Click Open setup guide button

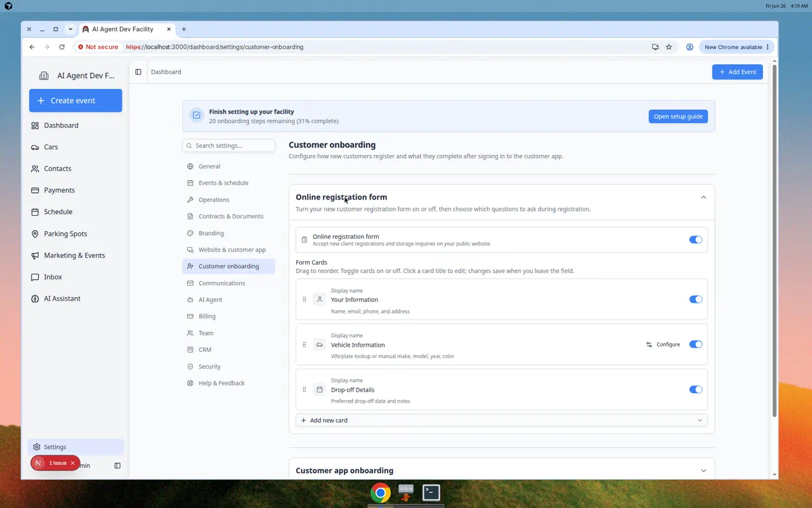click(678, 116)
